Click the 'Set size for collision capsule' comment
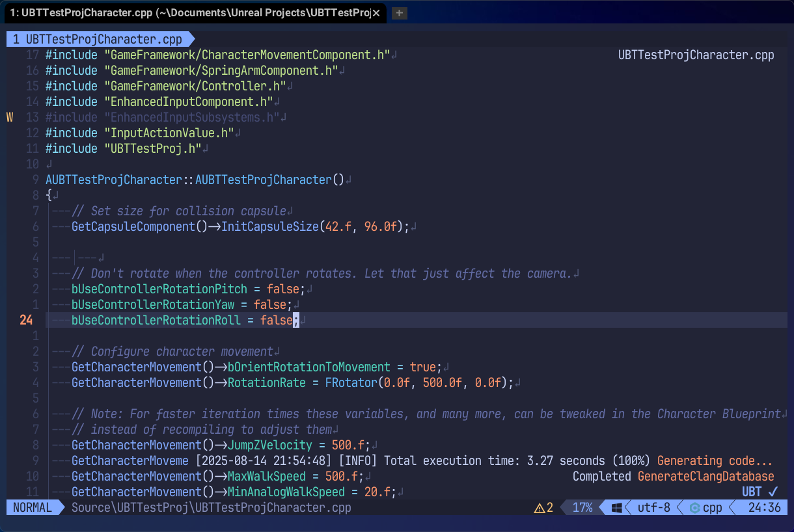This screenshot has height=532, width=794. [x=179, y=211]
